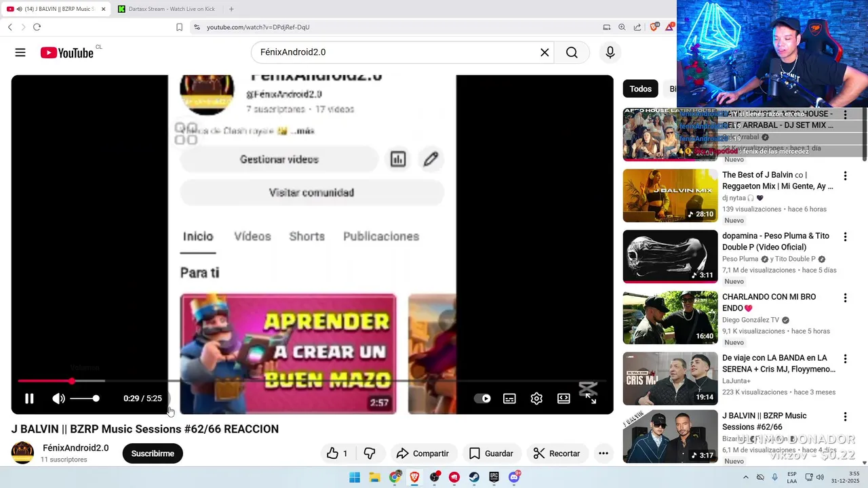Seek on the video progress bar
Viewport: 868px width, 488px height.
pyautogui.click(x=312, y=381)
